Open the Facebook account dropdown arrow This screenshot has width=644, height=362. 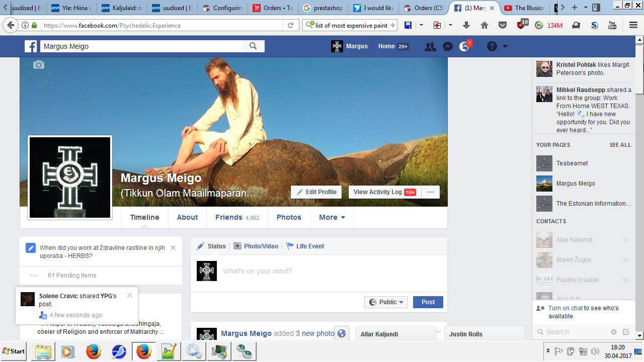(505, 47)
